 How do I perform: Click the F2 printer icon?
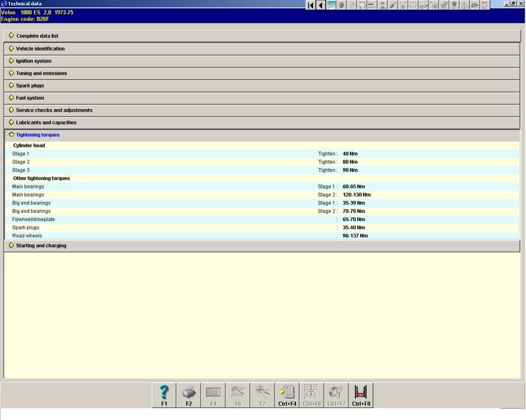click(189, 395)
